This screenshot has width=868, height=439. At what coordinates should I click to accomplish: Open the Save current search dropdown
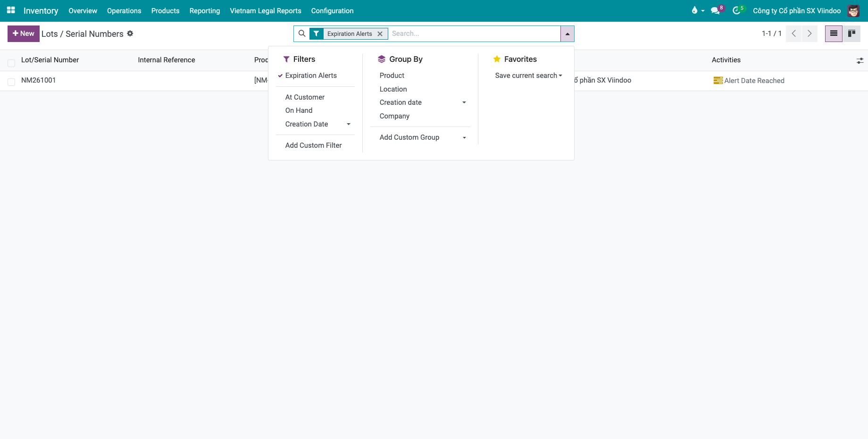click(528, 76)
